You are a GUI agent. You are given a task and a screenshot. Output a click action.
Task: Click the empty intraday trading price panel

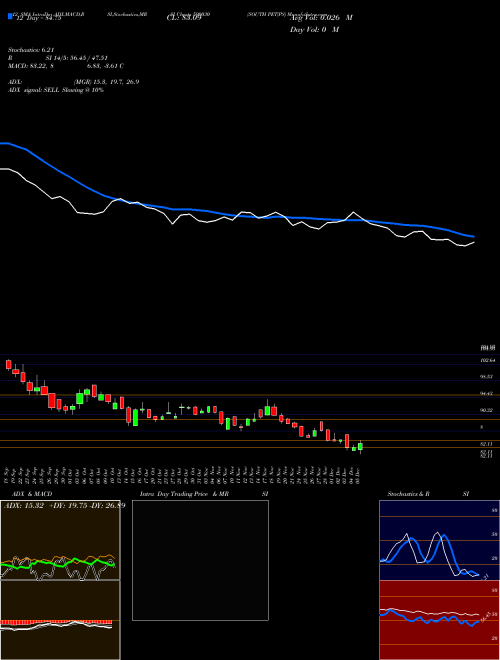(x=200, y=560)
